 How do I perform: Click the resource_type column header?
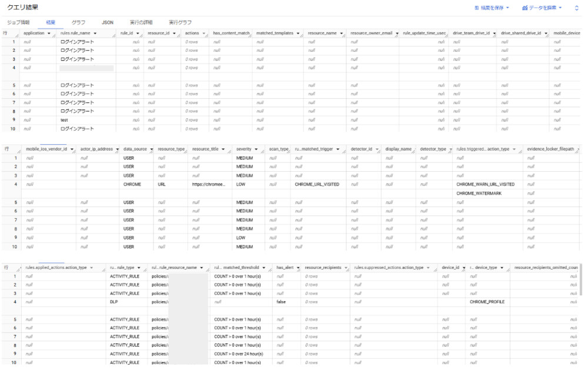pos(171,149)
